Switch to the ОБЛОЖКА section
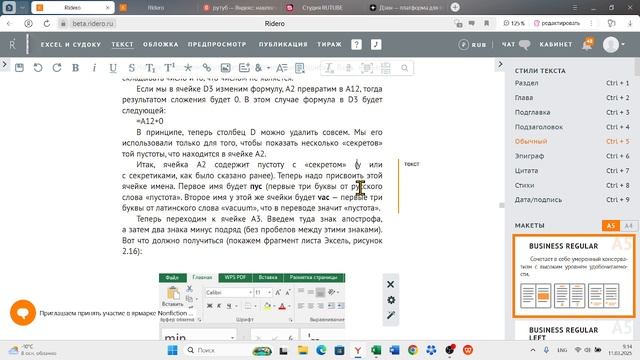 (x=161, y=44)
